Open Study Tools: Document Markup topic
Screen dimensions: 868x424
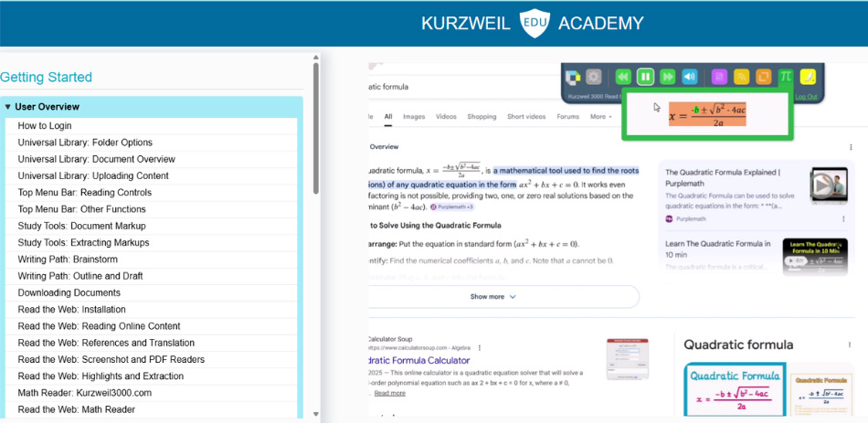[151, 226]
